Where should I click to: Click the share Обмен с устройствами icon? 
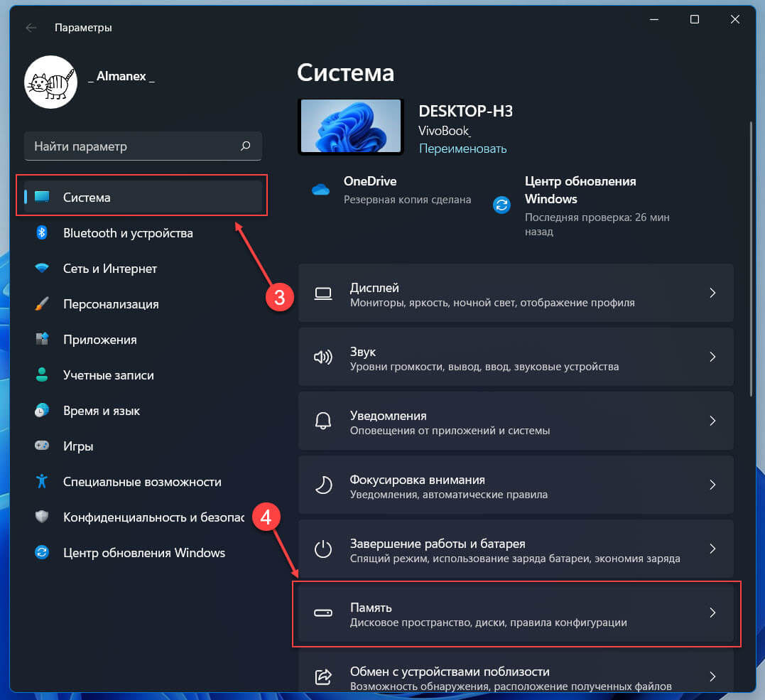[323, 677]
